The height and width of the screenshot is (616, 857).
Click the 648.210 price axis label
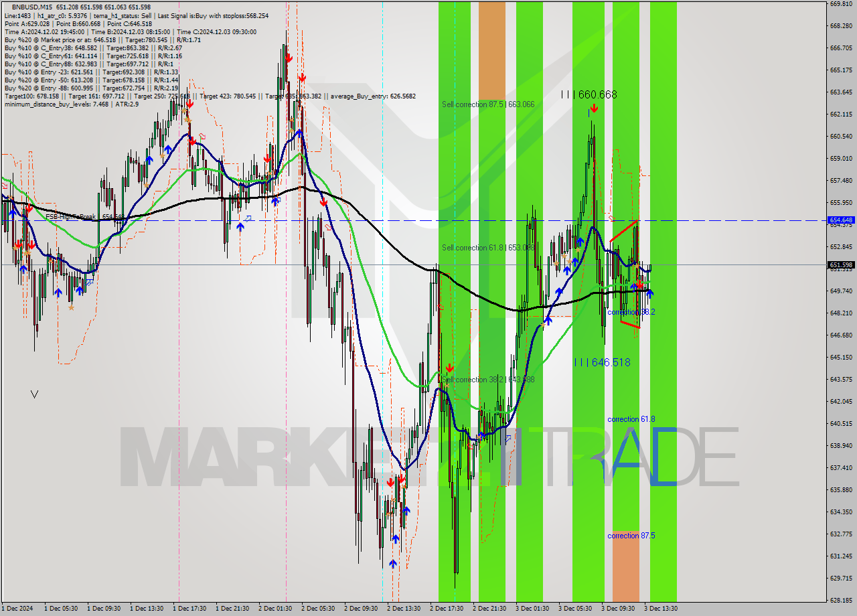tap(840, 313)
